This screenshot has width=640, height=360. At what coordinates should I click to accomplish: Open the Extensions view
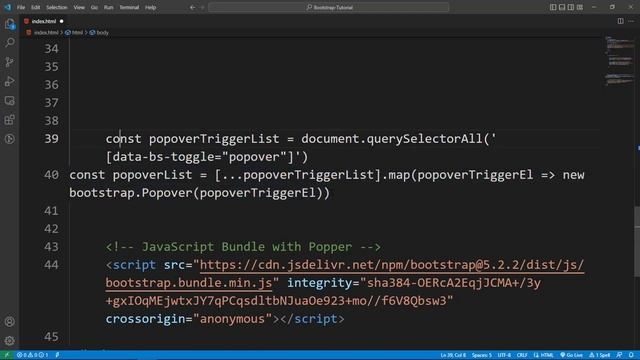click(x=9, y=120)
